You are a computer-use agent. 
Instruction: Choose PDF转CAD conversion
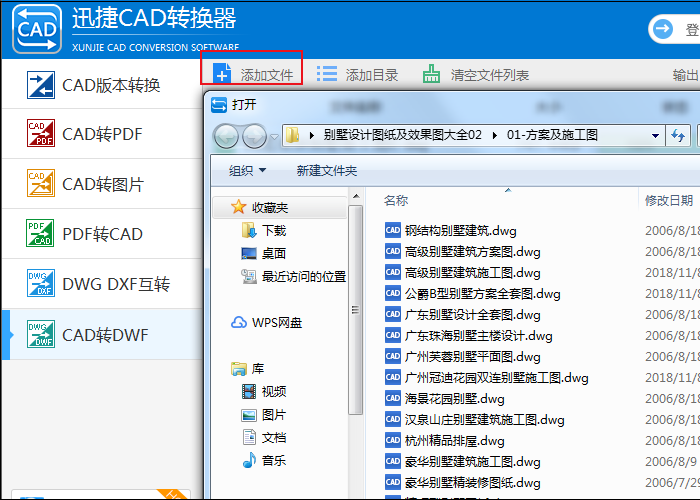click(x=102, y=233)
